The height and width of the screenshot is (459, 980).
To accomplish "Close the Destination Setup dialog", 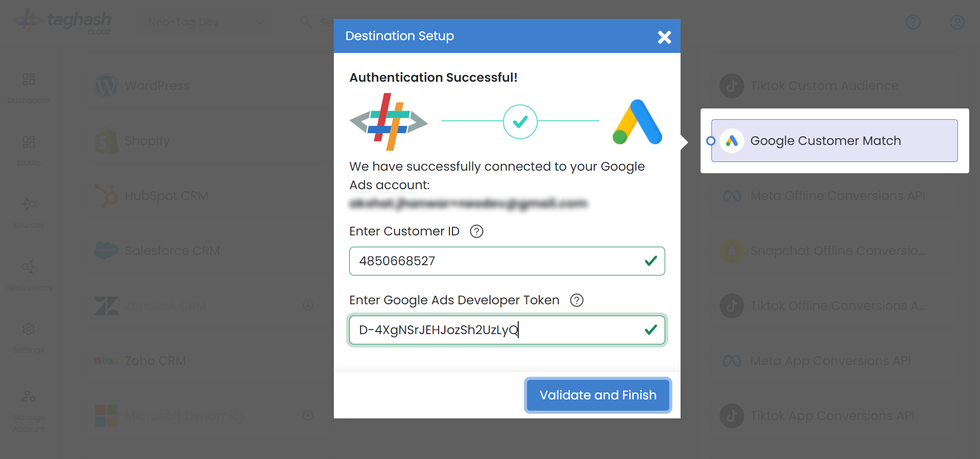I will click(x=665, y=37).
